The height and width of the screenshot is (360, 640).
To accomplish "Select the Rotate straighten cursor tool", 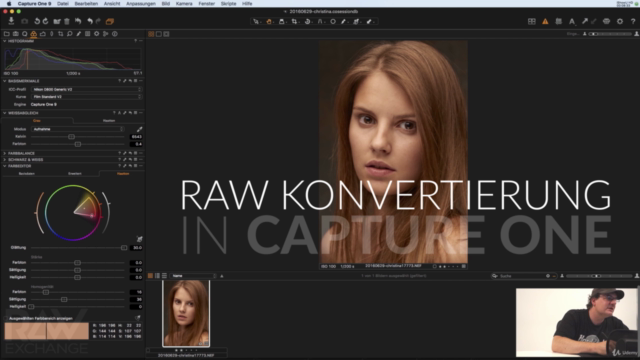I will tap(307, 22).
